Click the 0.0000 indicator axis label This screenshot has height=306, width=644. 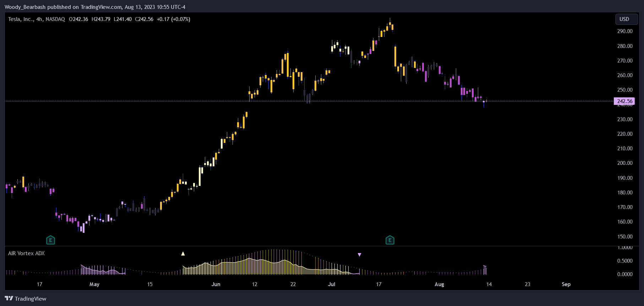pyautogui.click(x=625, y=274)
